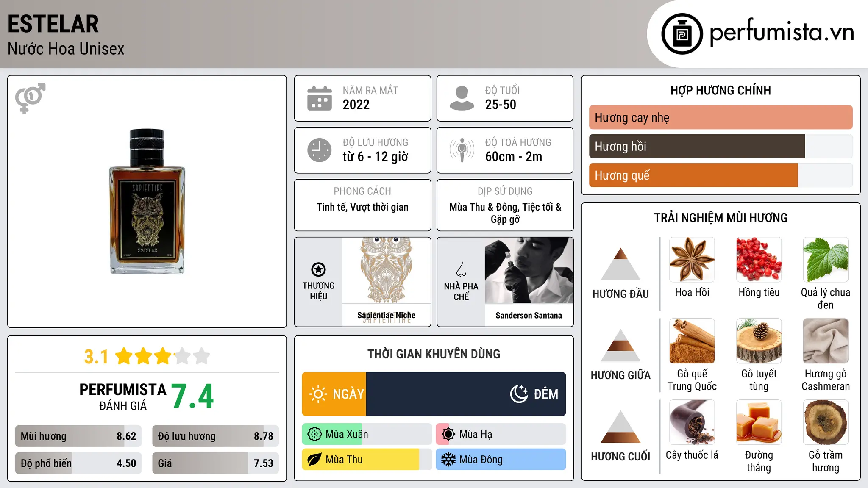Click the Hương giữa pyramid icon
The image size is (868, 488).
point(620,345)
